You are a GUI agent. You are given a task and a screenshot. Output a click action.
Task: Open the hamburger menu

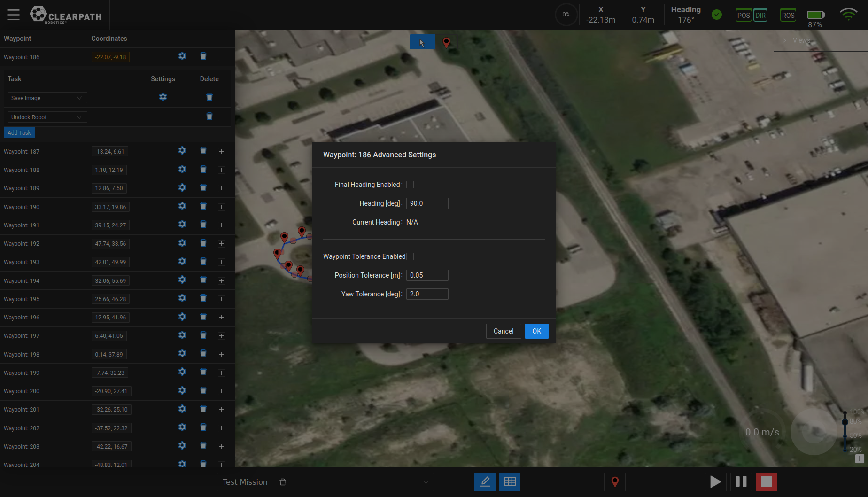coord(13,15)
